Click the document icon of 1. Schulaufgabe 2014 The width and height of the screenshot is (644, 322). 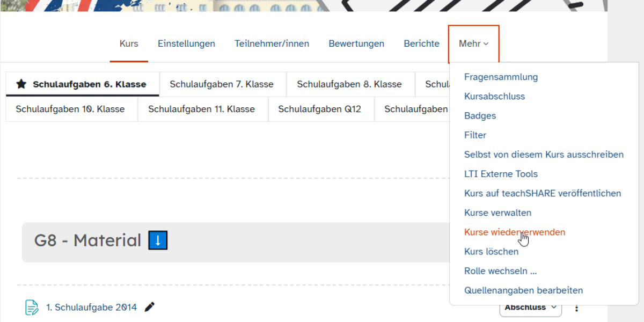click(32, 308)
